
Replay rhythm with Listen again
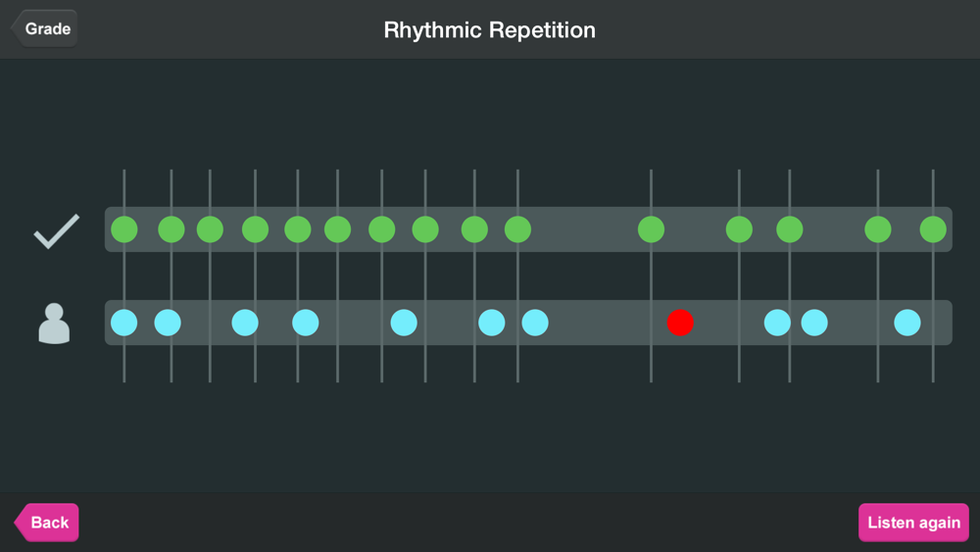(913, 522)
